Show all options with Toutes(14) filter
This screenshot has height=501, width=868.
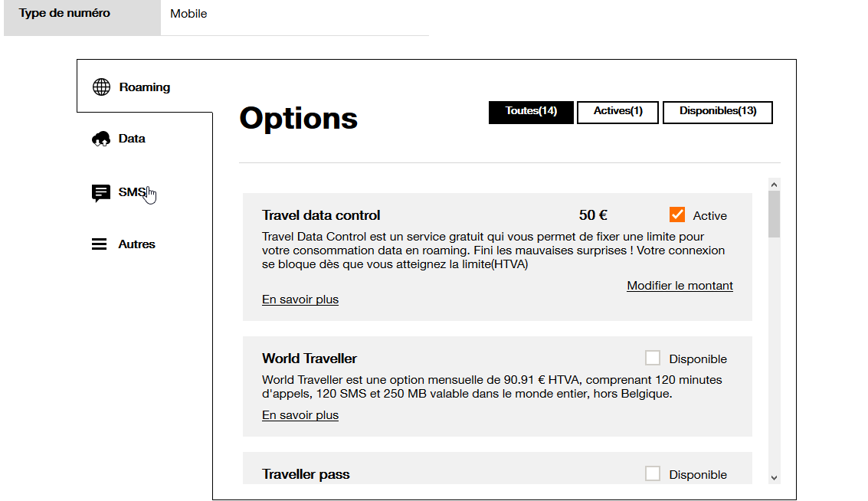[x=531, y=112]
